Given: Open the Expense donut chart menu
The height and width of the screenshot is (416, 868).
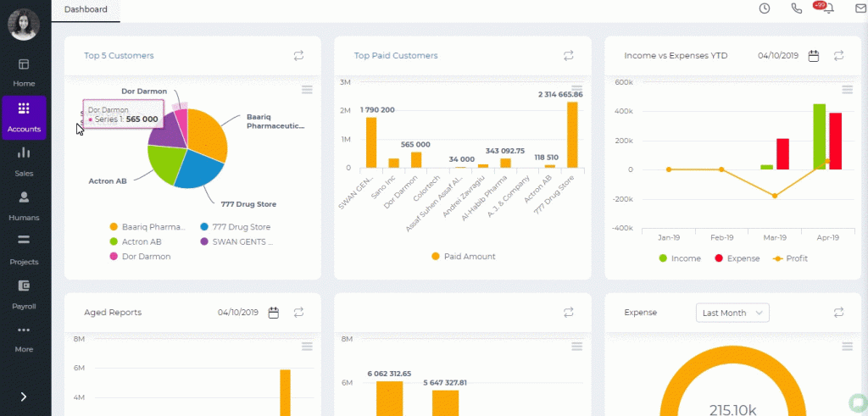Looking at the screenshot, I should tap(847, 347).
